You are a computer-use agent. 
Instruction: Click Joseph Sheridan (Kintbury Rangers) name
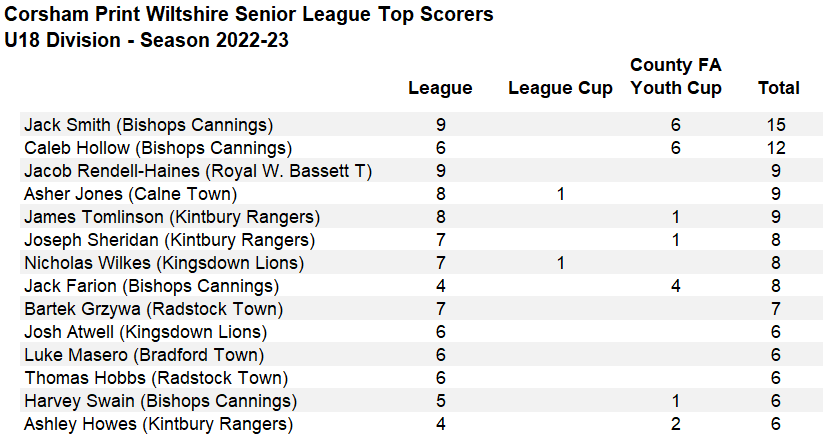pos(170,240)
